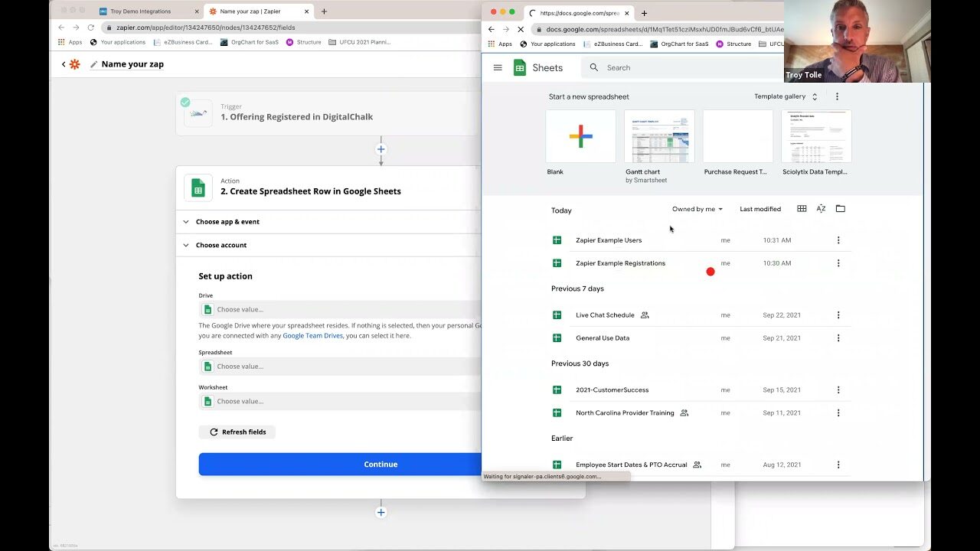The width and height of the screenshot is (980, 551).
Task: Click the Google Sheets logo icon
Action: [520, 67]
